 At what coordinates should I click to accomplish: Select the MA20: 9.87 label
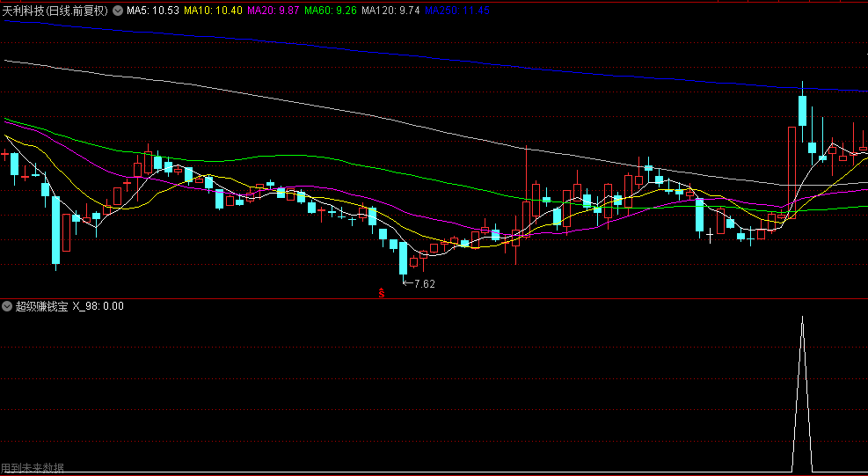coord(274,10)
